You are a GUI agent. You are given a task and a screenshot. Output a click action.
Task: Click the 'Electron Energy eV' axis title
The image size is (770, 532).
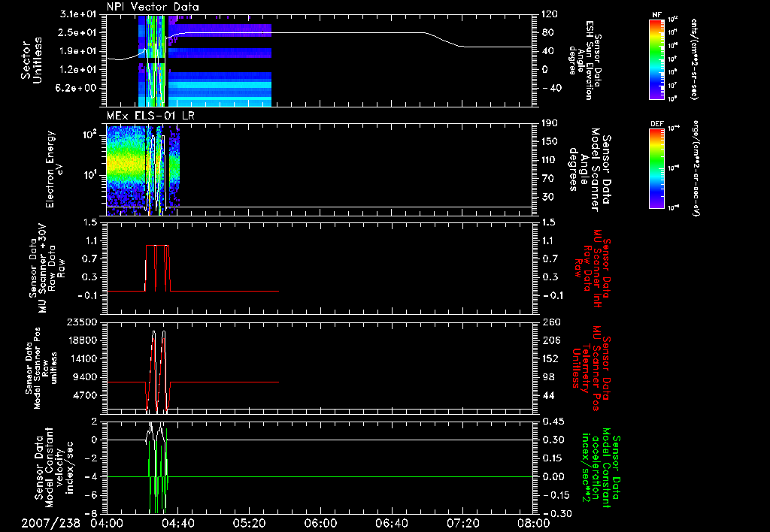pos(54,169)
